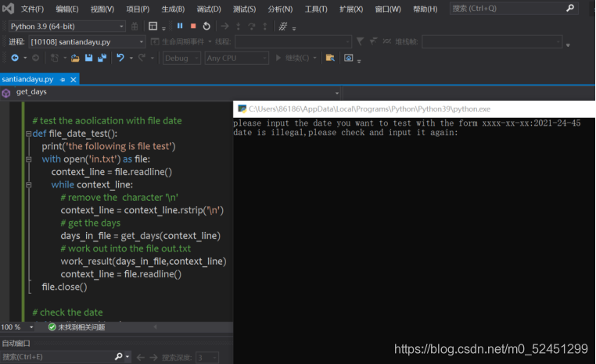The image size is (596, 364).
Task: Undo the last edit
Action: click(x=120, y=58)
